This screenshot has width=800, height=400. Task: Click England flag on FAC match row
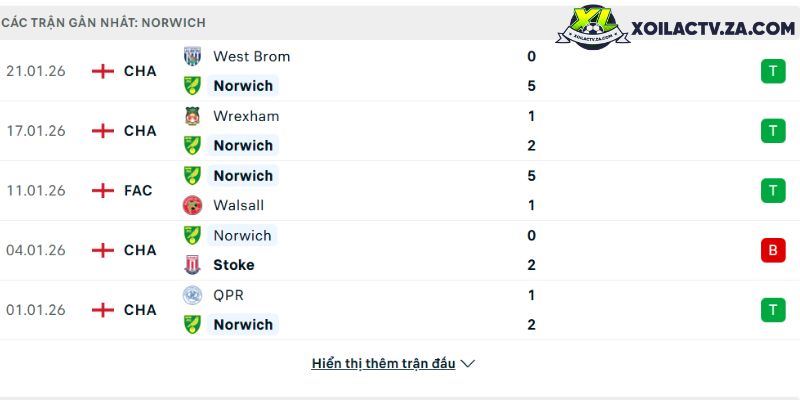pos(102,190)
